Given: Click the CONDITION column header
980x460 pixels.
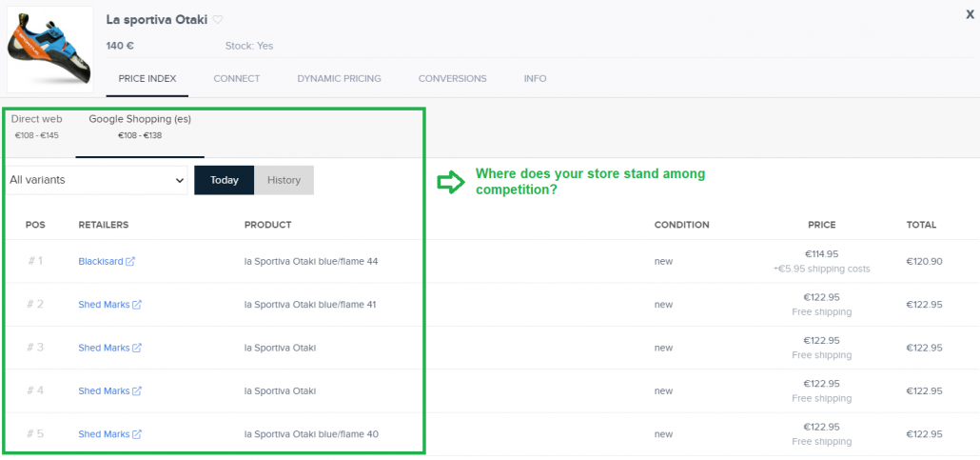Looking at the screenshot, I should pyautogui.click(x=682, y=225).
